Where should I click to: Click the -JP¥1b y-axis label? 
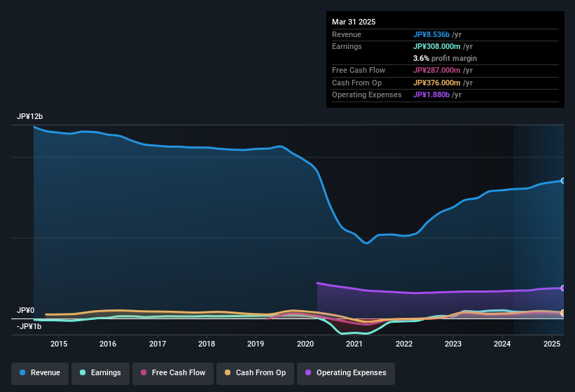click(x=29, y=326)
